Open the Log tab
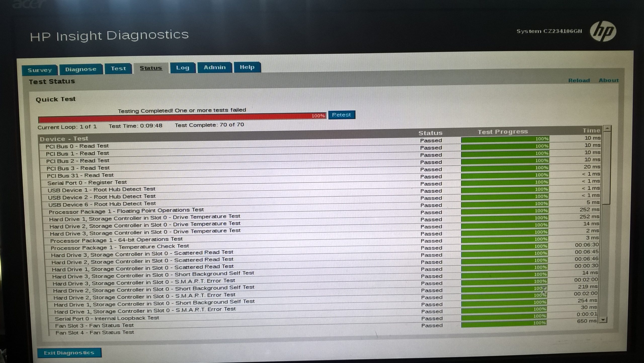Screen dimensions: 644x363 pos(182,67)
